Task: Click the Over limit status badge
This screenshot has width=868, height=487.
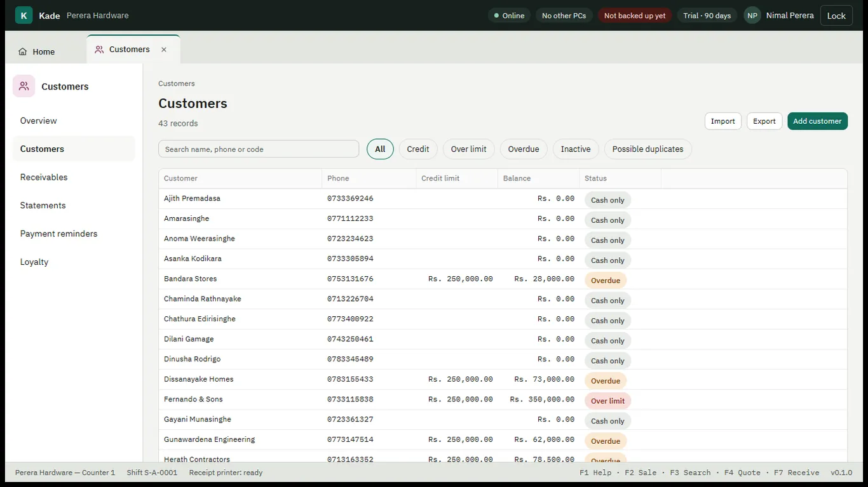Action: tap(607, 401)
